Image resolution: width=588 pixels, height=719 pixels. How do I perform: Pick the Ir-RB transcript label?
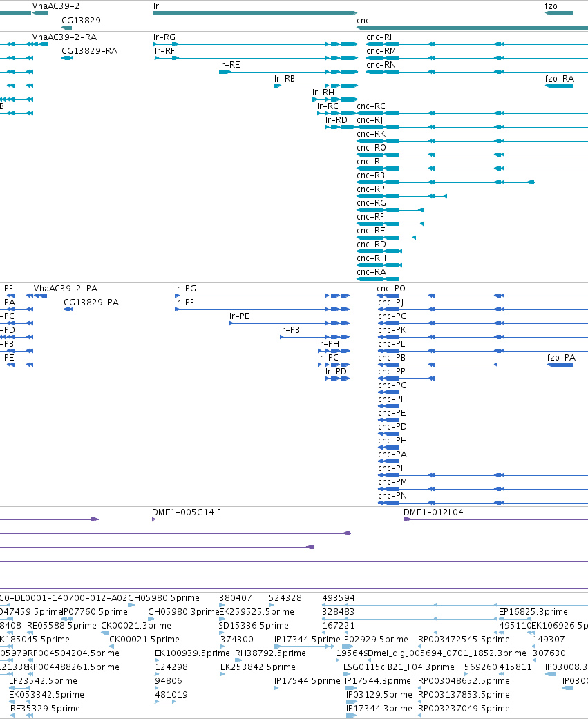tap(285, 79)
